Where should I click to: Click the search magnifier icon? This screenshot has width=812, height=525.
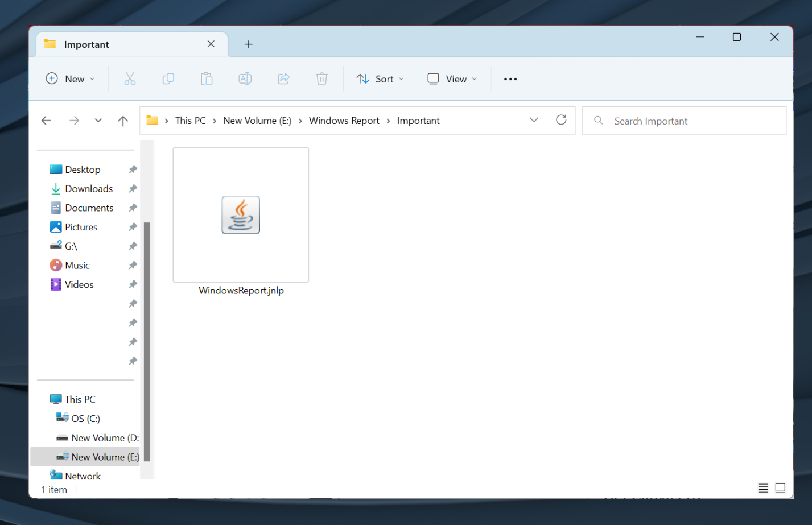tap(599, 121)
